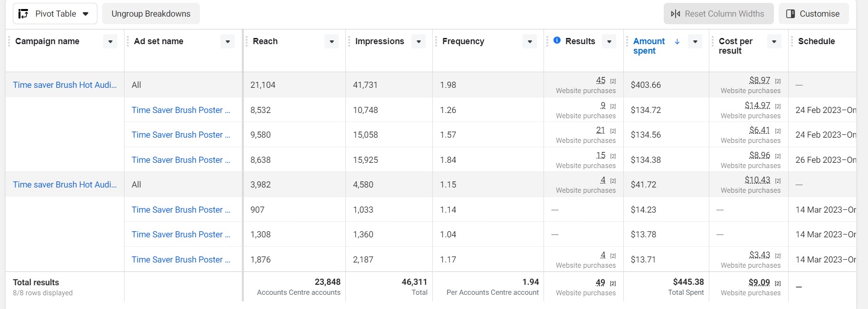Open the Campaign name column dropdown
The height and width of the screenshot is (309, 868).
110,42
